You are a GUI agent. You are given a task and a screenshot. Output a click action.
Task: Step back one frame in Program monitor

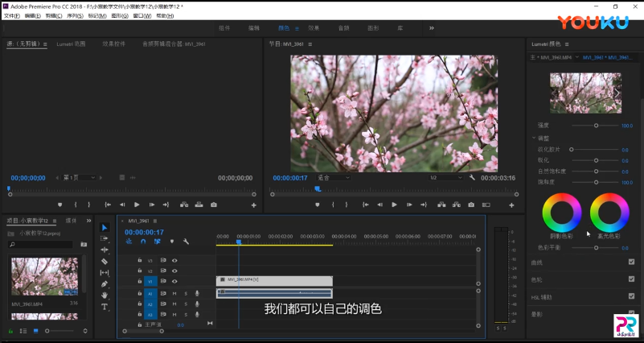point(380,205)
